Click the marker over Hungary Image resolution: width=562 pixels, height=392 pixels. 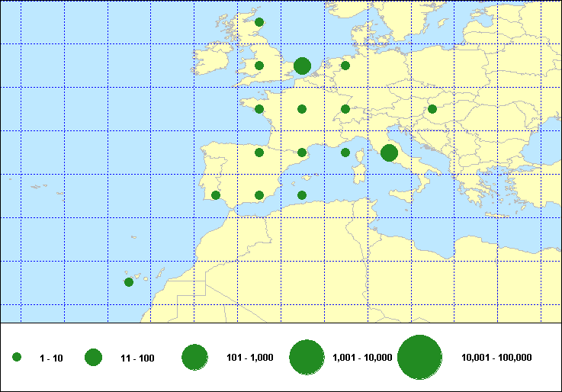point(432,109)
